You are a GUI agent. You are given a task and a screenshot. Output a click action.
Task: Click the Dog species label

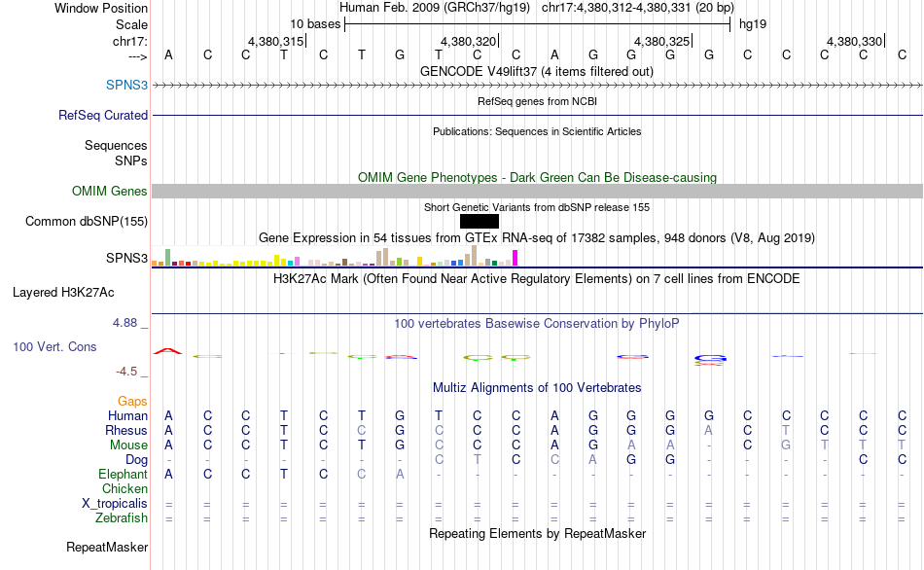coord(137,460)
